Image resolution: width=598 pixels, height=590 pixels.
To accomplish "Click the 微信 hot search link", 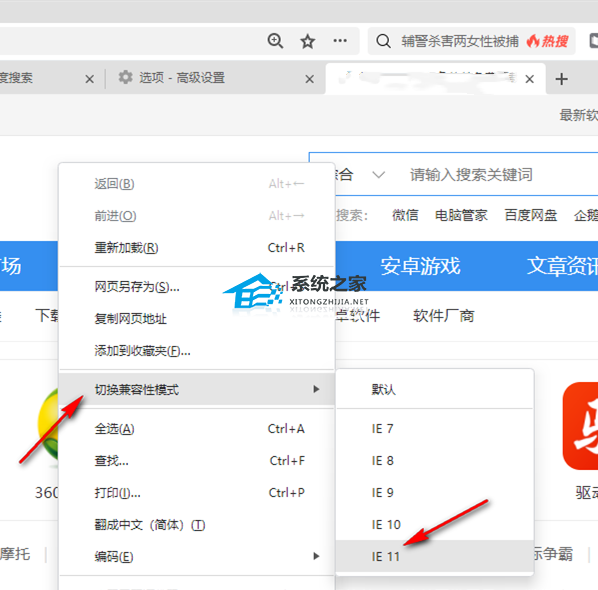I will point(405,215).
